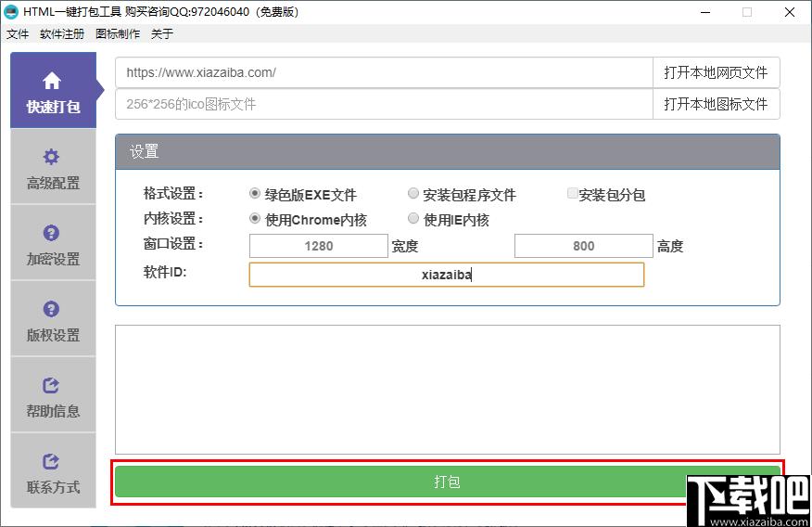Open the 图标制作 menu
This screenshot has width=812, height=527.
(118, 34)
